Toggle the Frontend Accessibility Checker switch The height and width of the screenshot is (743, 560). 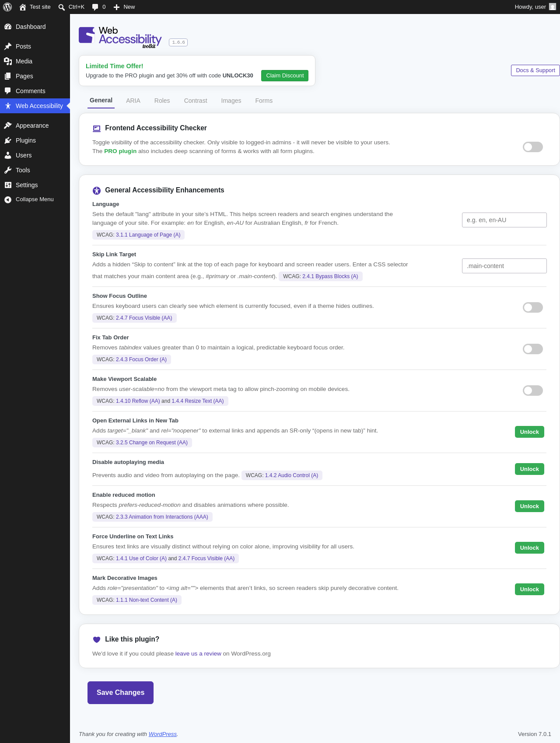[x=533, y=147]
